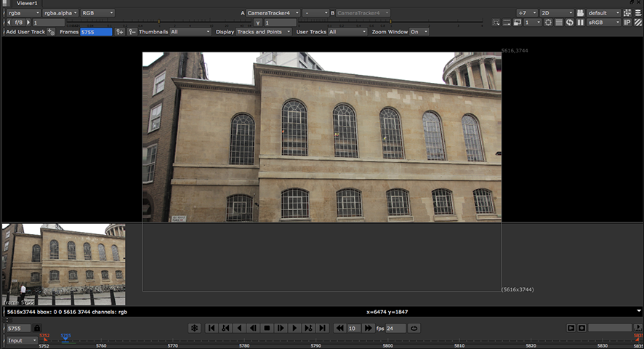Toggle the IP input process button
Screen dimensions: 644x349
pyautogui.click(x=627, y=23)
